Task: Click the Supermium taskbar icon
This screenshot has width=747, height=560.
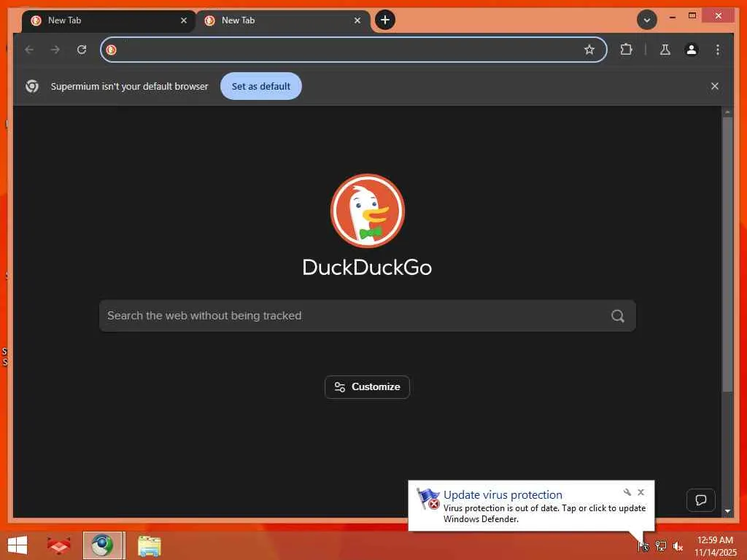Action: [x=104, y=545]
